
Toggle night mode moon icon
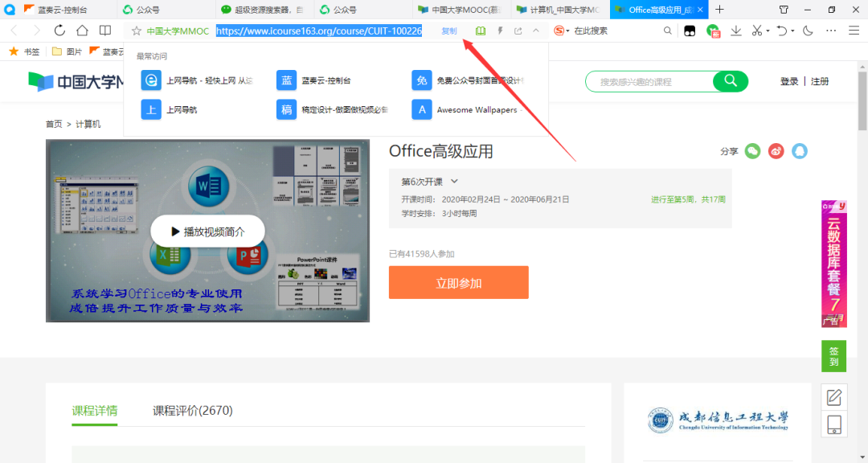(808, 31)
